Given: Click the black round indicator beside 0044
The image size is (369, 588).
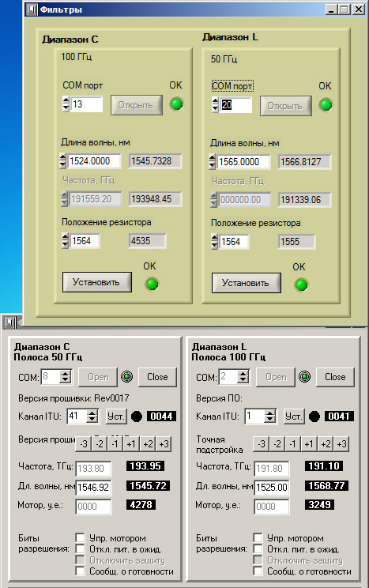Looking at the screenshot, I should point(137,416).
